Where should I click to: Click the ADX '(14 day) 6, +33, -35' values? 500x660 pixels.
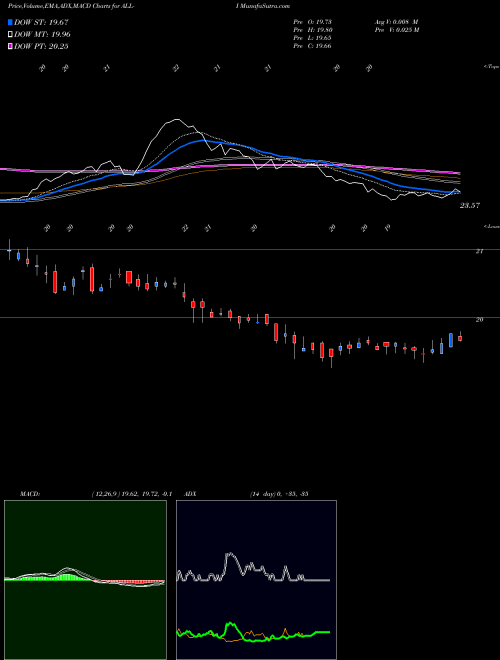pos(279,494)
